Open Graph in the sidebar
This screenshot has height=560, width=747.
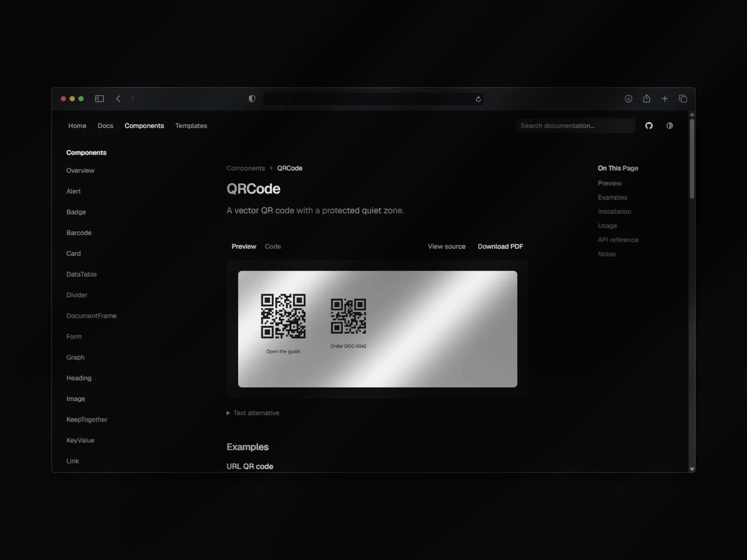coord(75,357)
